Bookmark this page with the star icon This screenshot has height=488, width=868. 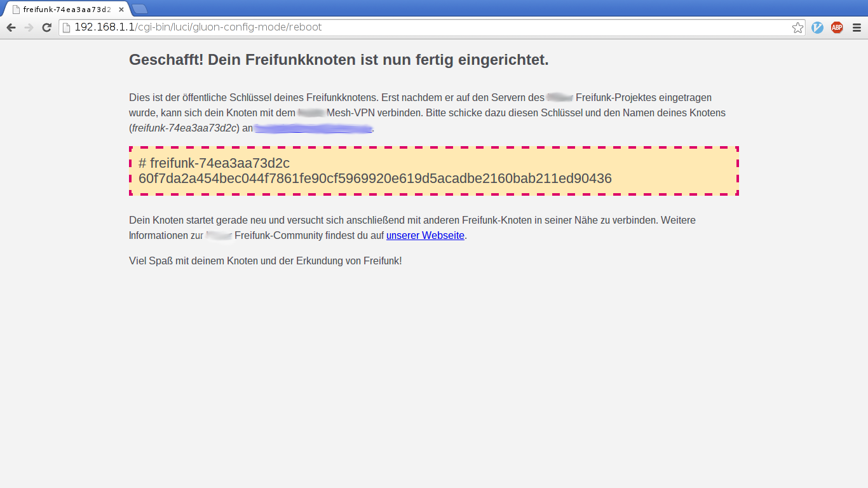[x=797, y=27]
